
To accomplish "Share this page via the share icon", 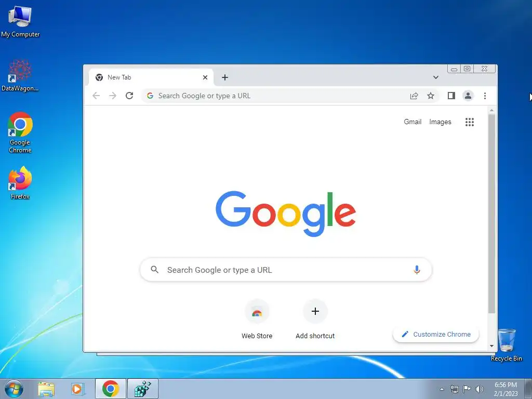I will click(414, 96).
